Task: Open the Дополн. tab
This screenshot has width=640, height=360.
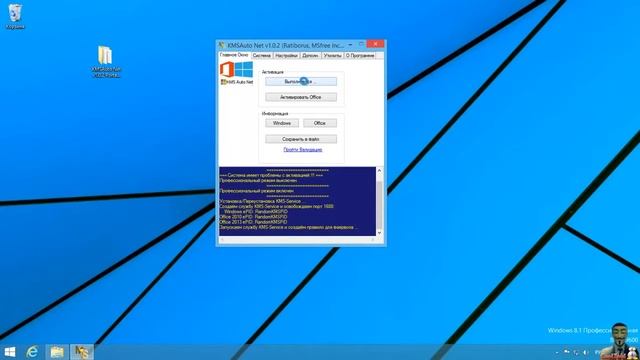Action: tap(310, 56)
